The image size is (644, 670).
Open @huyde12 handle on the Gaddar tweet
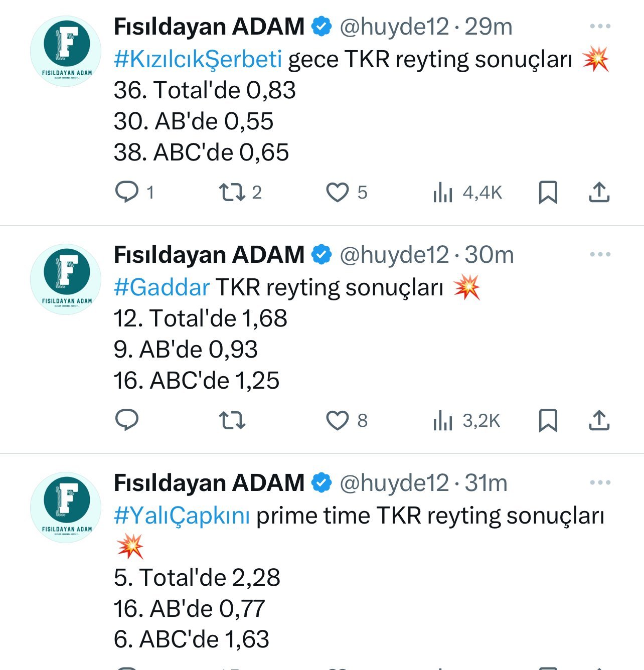pos(394,255)
